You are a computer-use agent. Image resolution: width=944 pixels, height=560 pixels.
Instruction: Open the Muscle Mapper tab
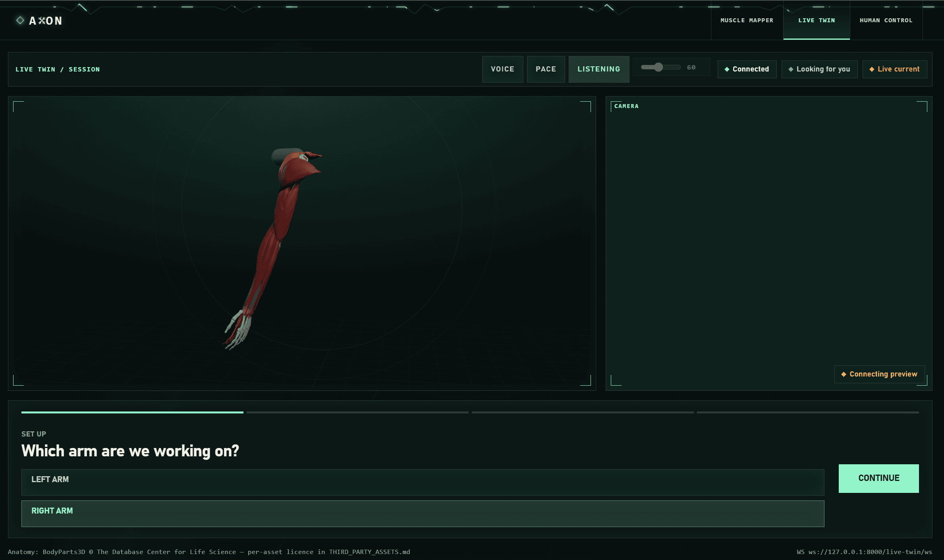click(747, 20)
